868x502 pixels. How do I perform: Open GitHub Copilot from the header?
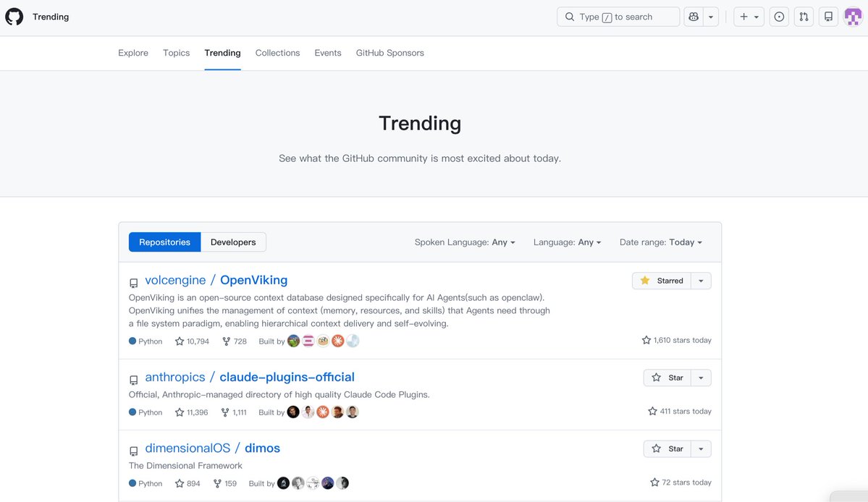pos(693,16)
